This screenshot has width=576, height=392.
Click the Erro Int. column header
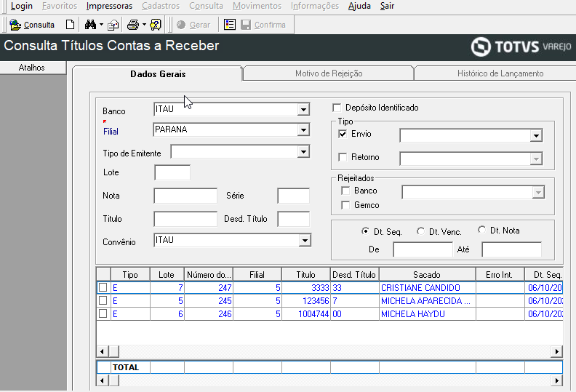coord(500,274)
